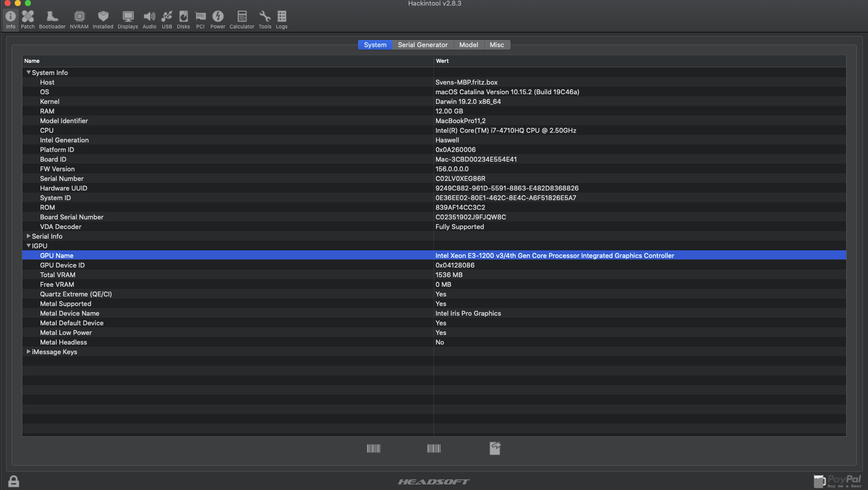Screen dimensions: 868x490
Task: Open the Installed kexts section
Action: coord(103,20)
